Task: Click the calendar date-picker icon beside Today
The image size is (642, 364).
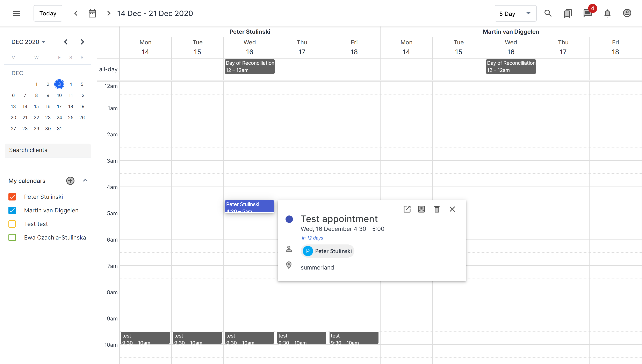Action: 92,13
